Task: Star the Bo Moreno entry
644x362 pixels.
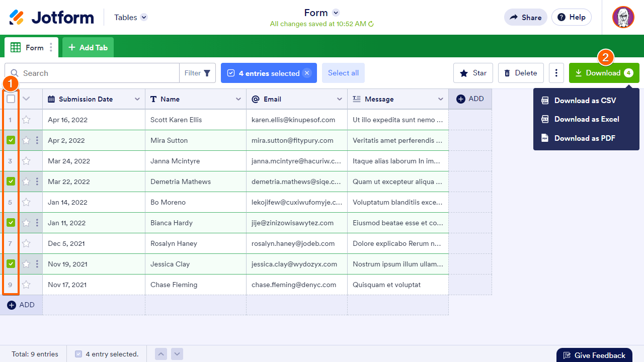Action: click(26, 202)
